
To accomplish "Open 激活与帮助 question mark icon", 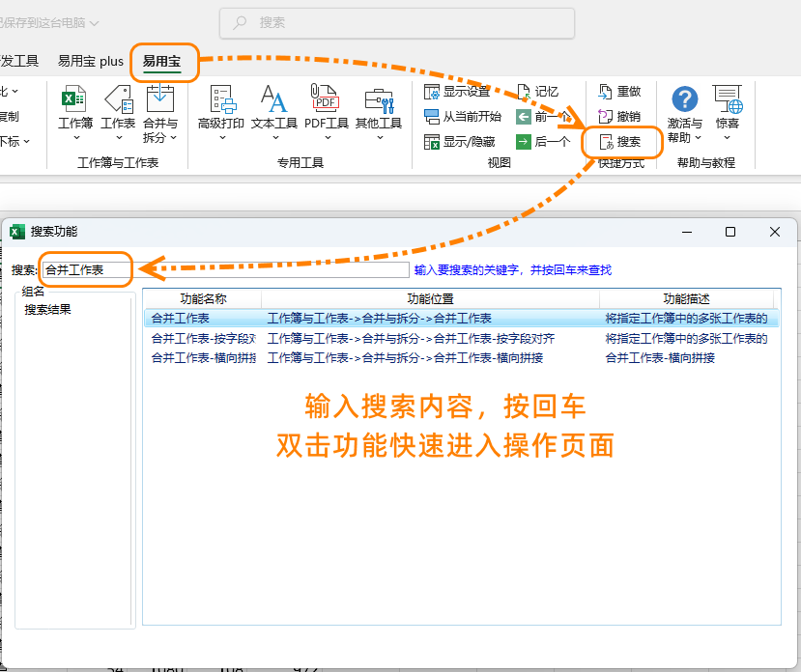I will (684, 98).
